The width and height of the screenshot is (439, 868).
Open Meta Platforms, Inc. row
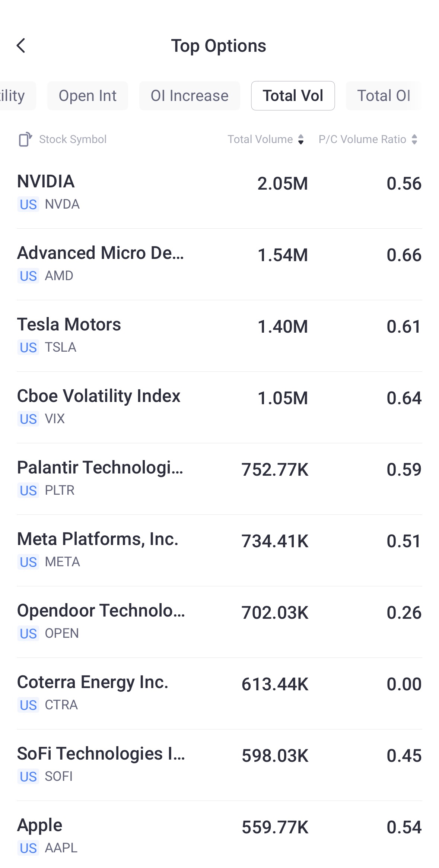click(219, 550)
